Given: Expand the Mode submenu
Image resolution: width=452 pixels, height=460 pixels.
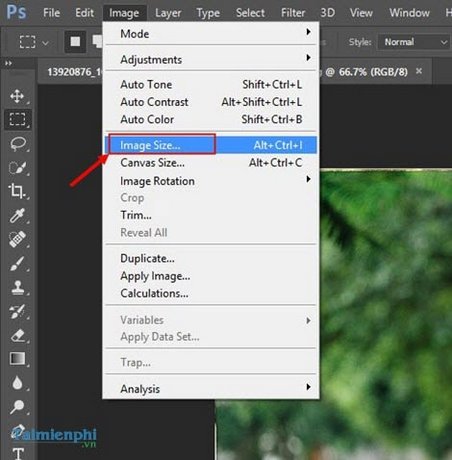Looking at the screenshot, I should [x=211, y=34].
